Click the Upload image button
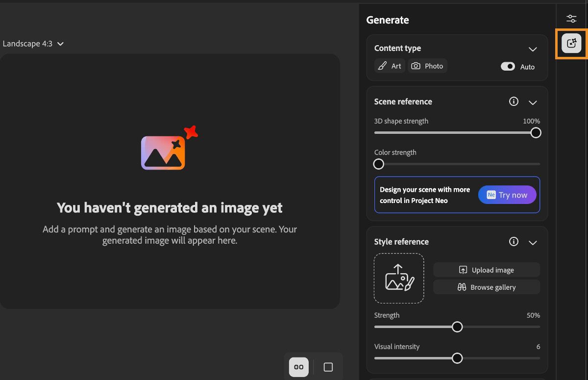This screenshot has height=380, width=588. tap(487, 270)
